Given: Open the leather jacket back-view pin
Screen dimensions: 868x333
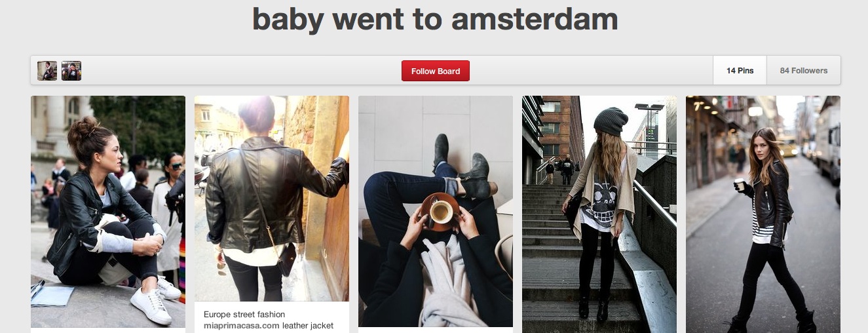Looking at the screenshot, I should 272,199.
